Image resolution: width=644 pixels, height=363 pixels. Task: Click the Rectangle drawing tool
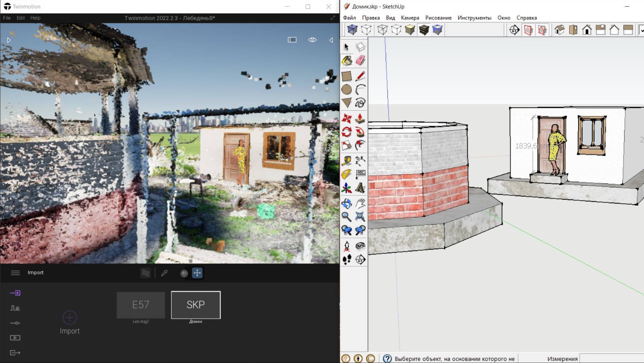(347, 76)
